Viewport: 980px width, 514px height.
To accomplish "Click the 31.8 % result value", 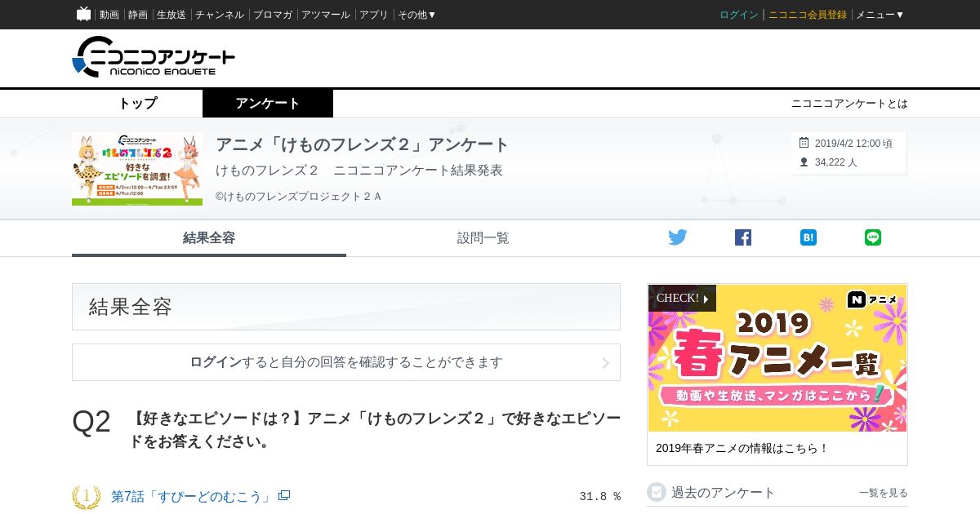I will [x=600, y=496].
